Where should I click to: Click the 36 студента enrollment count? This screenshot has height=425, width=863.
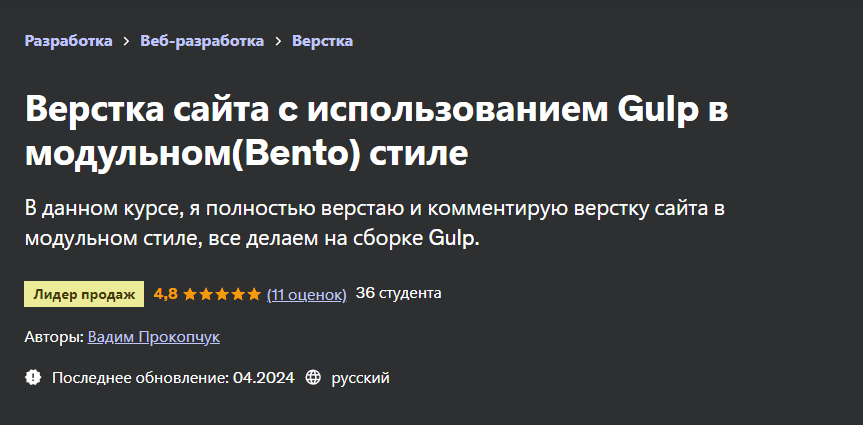coord(398,293)
